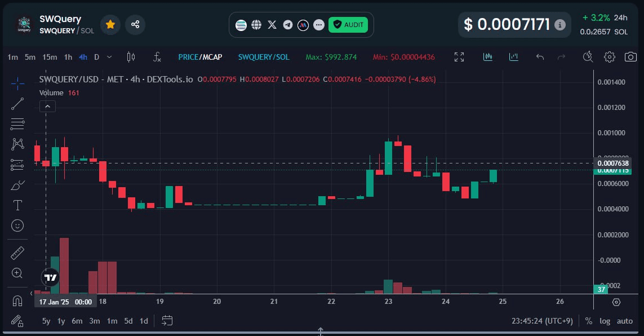The height and width of the screenshot is (336, 644).
Task: Switch chart to 1m timeframe
Action: pos(13,57)
